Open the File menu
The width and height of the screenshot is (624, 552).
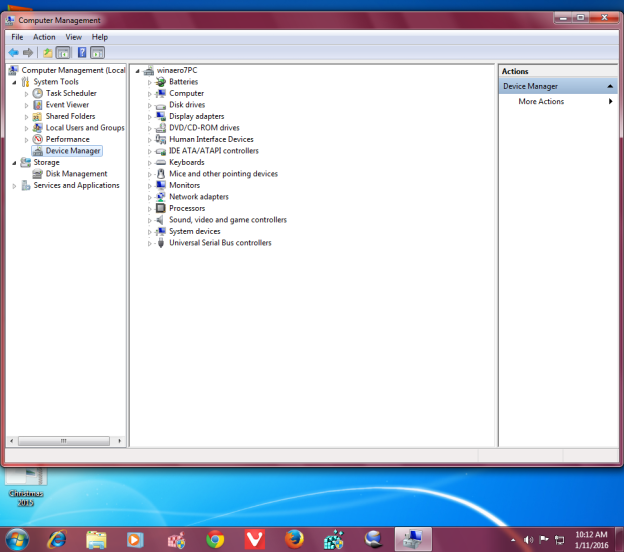(x=17, y=37)
